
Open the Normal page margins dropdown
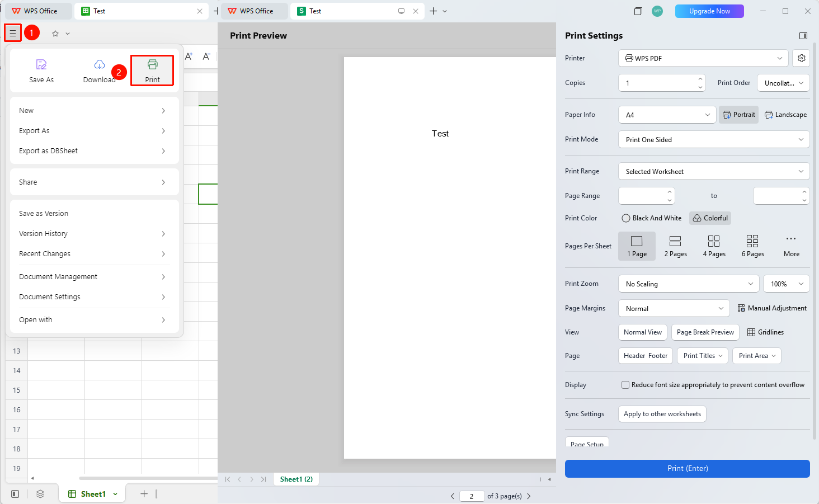[x=674, y=308]
